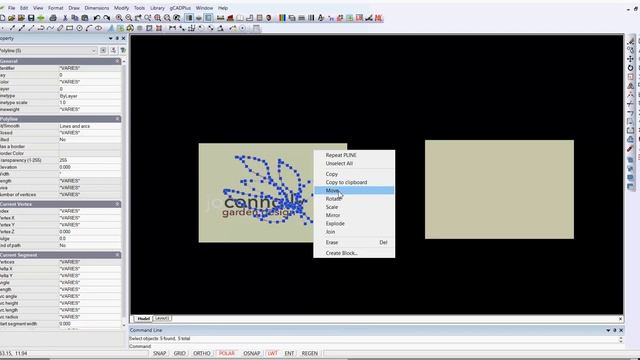Viewport: 640px width, 360px height.
Task: Choose Unselect All in context menu
Action: (x=354, y=163)
